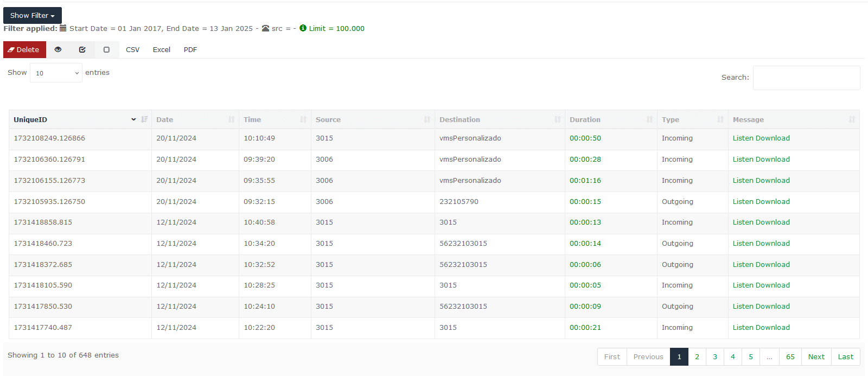The height and width of the screenshot is (376, 868).
Task: Click the Source column sort arrows
Action: click(x=427, y=119)
